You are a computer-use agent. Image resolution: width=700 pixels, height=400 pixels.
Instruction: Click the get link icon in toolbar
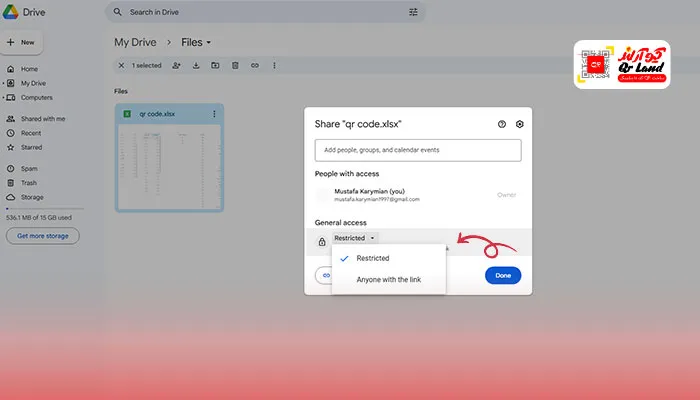(255, 65)
